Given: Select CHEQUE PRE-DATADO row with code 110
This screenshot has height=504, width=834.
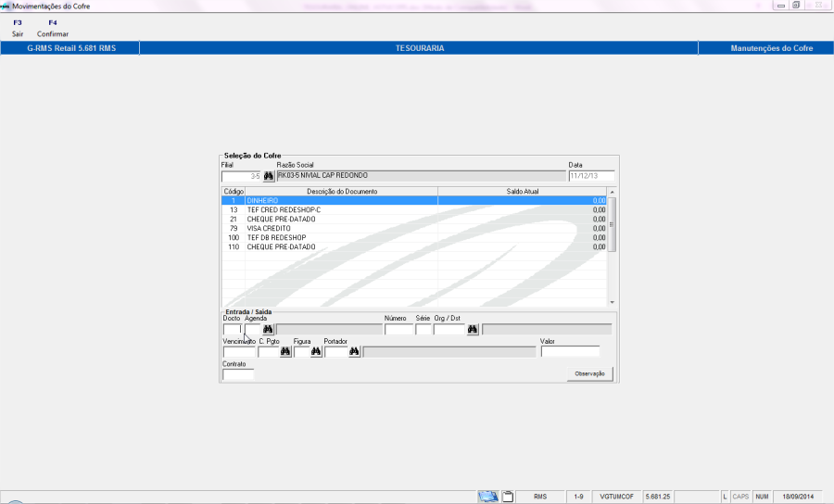Looking at the screenshot, I should point(414,247).
